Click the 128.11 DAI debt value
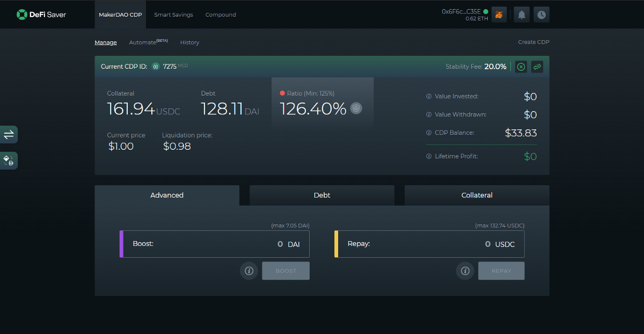Image resolution: width=644 pixels, height=334 pixels. pyautogui.click(x=230, y=109)
